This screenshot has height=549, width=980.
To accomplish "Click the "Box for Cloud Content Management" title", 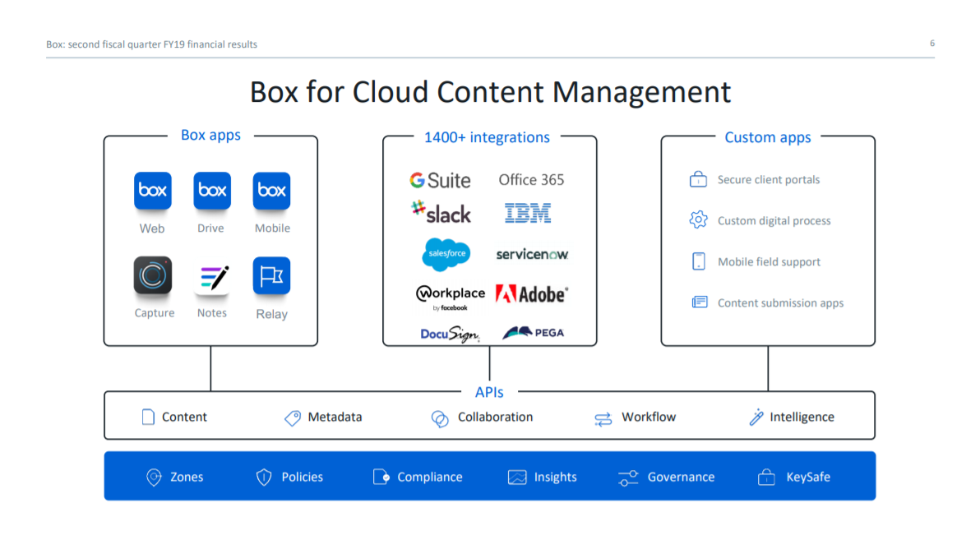I will 491,92.
